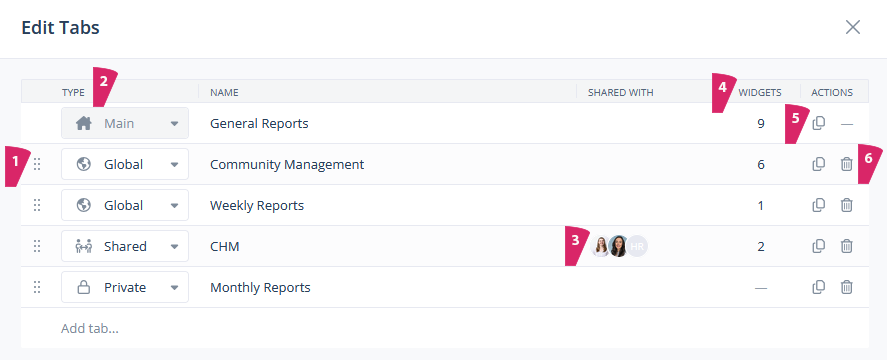Close the Edit Tabs dialog
The width and height of the screenshot is (887, 360).
[x=852, y=27]
